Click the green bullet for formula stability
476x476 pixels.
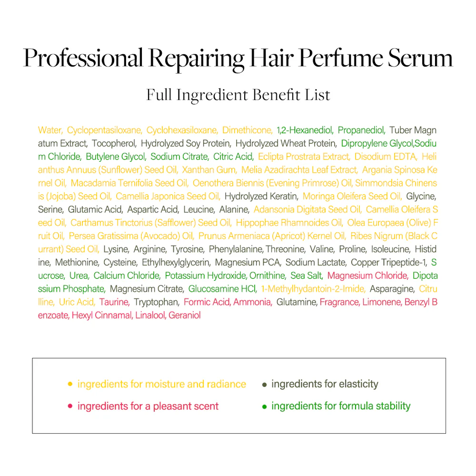click(264, 406)
